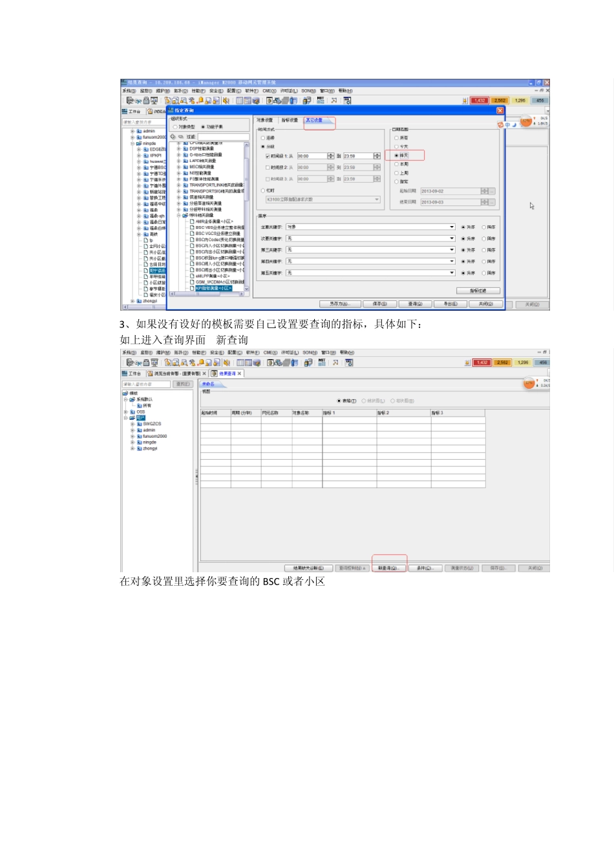Switch to the 对象设置 tab
Image resolution: width=614 pixels, height=868 pixels.
265,120
